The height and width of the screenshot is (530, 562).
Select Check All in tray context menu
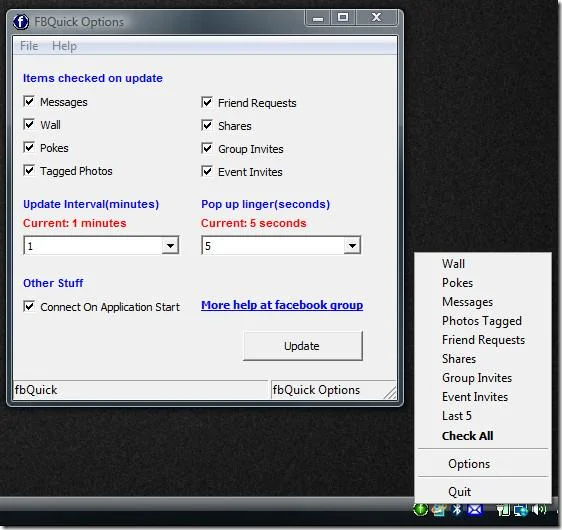click(x=467, y=436)
